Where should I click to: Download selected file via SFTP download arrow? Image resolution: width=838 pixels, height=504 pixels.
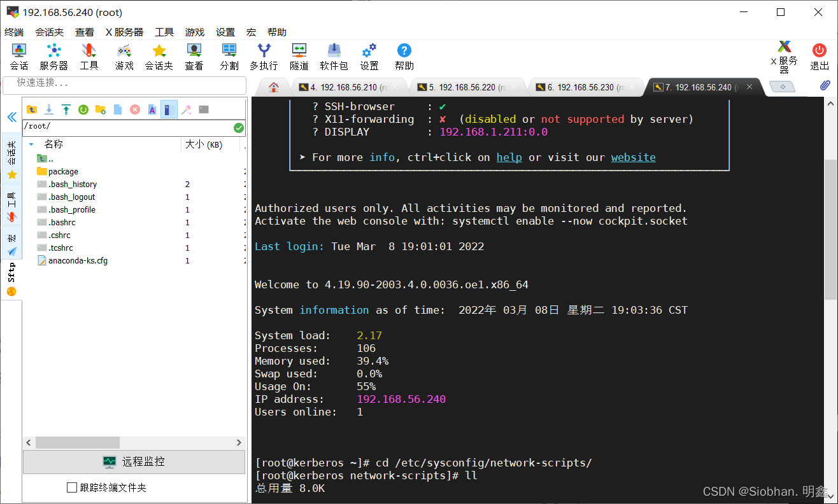tap(49, 109)
